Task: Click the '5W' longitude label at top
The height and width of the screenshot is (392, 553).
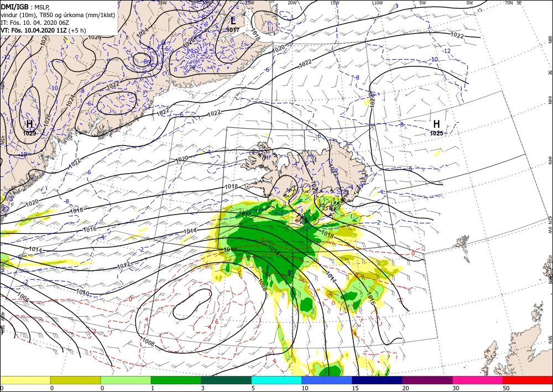Action: tap(423, 3)
